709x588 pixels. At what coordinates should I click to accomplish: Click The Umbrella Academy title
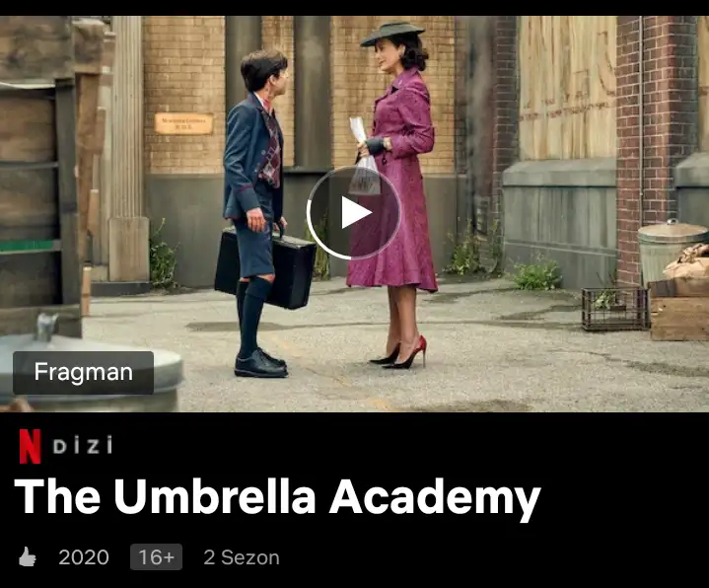coord(278,498)
